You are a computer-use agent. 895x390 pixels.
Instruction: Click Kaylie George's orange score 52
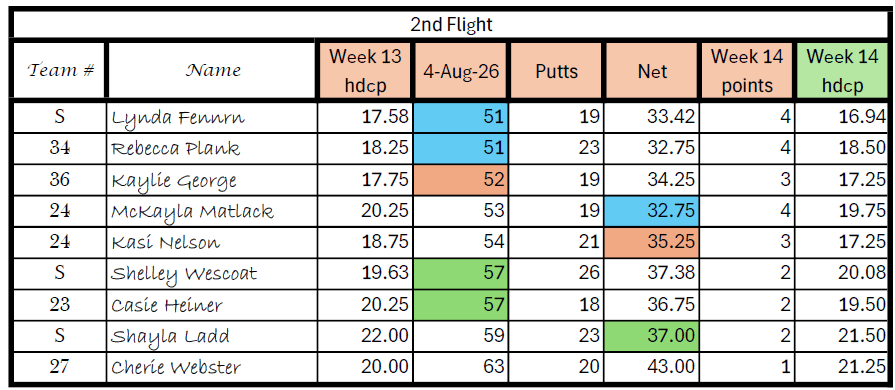(461, 180)
